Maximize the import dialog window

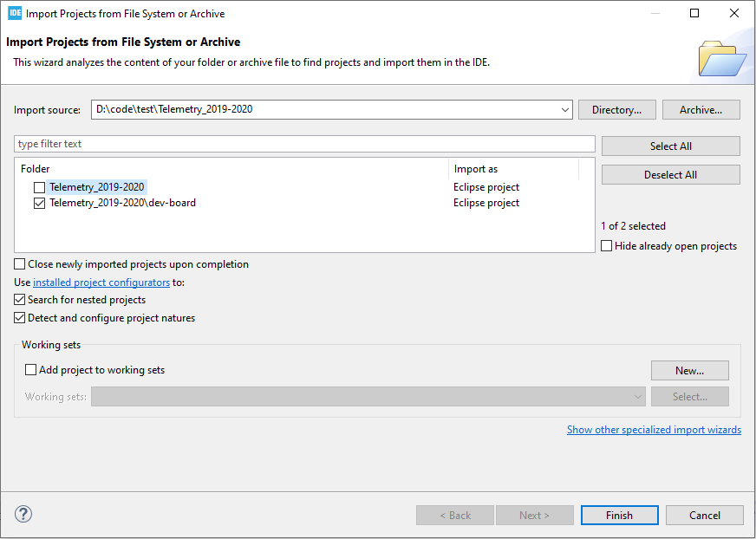(x=694, y=13)
